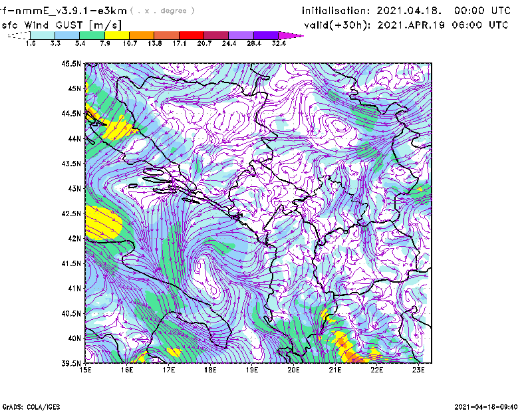The height and width of the screenshot is (411, 532).
Task: Click the 41.5N latitude label
Action: 71,263
